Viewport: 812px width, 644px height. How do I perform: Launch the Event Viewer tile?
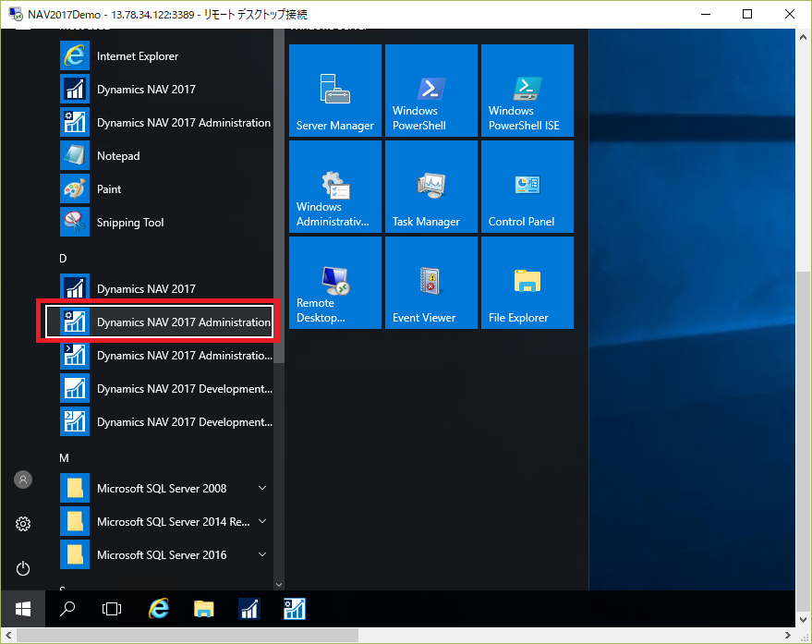click(x=431, y=283)
